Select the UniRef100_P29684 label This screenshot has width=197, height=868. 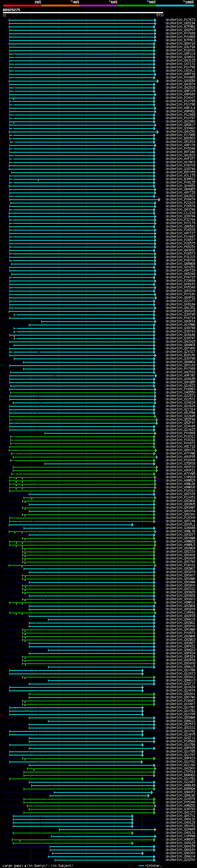pos(180,281)
